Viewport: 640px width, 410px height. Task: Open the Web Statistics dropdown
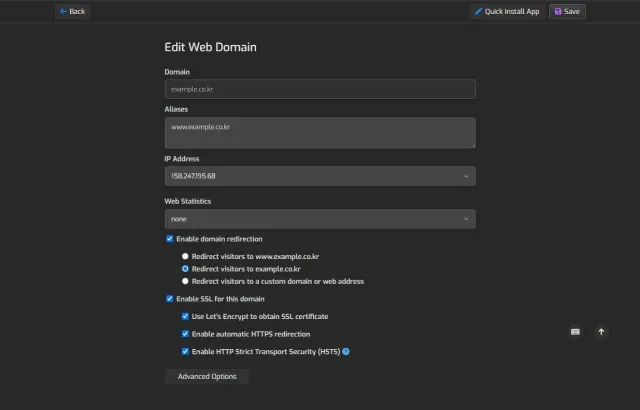pos(320,219)
